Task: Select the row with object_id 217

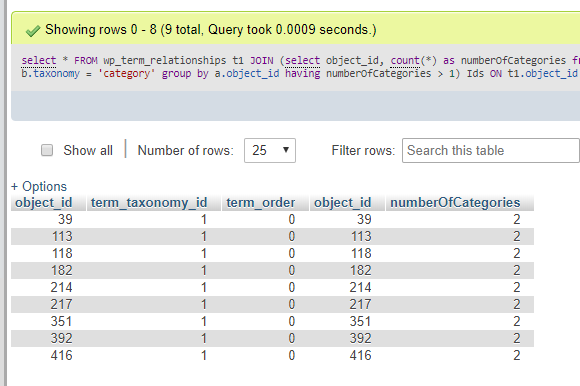Action: click(272, 305)
